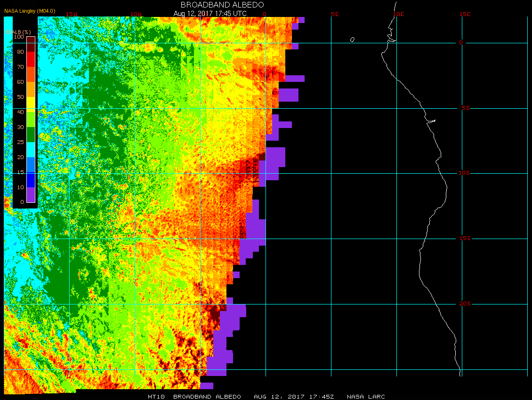
Task: Click the orange 50–60% legend swatch
Action: coord(31,89)
